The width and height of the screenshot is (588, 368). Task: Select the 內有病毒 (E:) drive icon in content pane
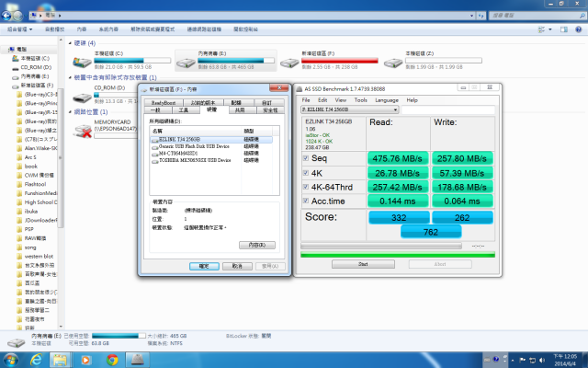(x=186, y=63)
